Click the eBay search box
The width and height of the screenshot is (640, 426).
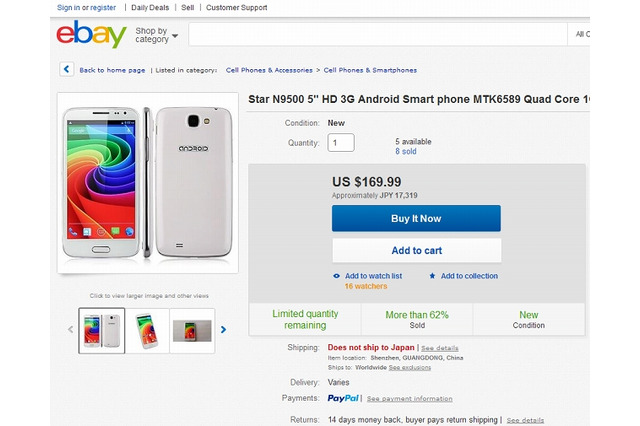tap(378, 35)
